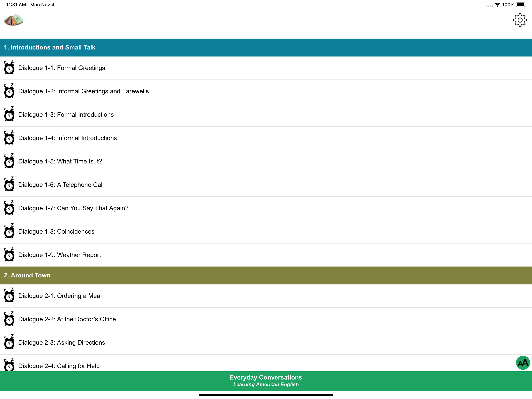Open Dialogue 1-2: Informal Greetings and Farewells

point(84,91)
